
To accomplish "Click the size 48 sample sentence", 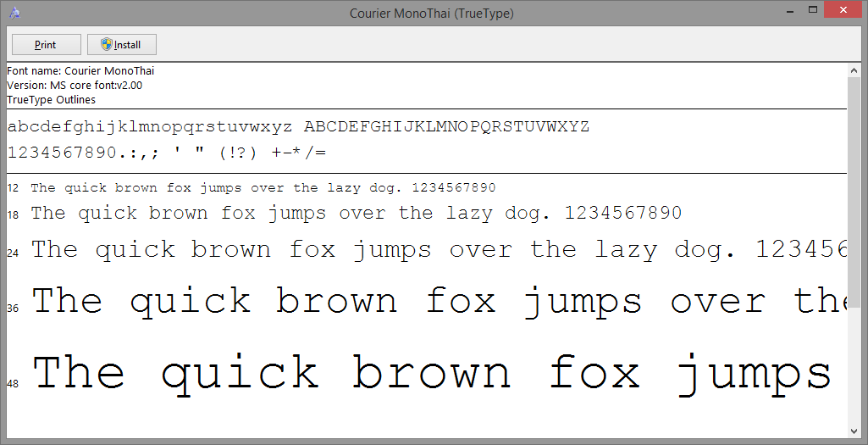I will click(432, 375).
